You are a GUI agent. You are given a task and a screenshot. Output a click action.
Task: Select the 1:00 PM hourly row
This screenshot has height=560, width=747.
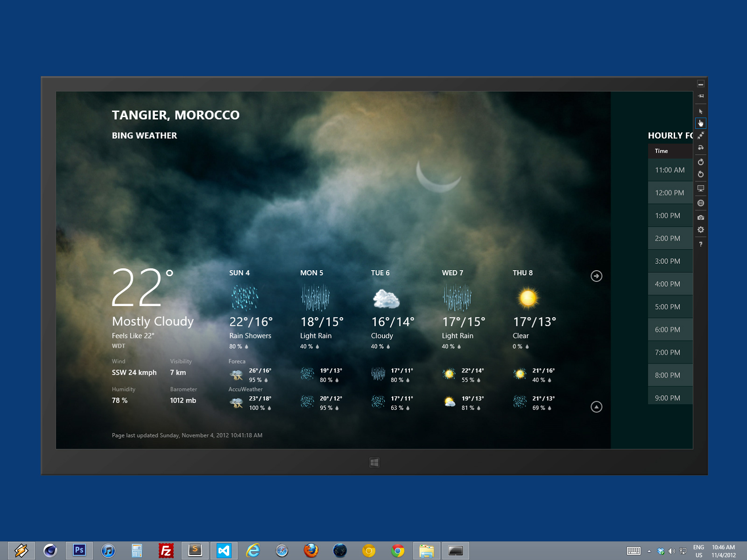coord(670,216)
